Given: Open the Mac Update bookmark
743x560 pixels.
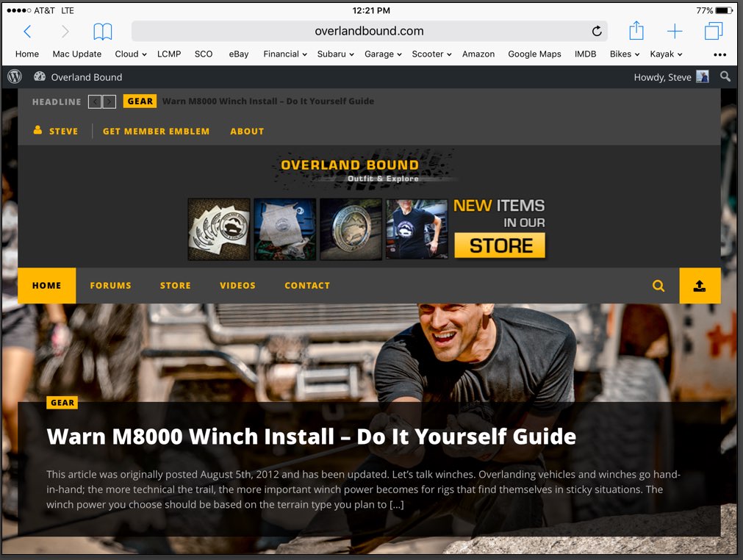Looking at the screenshot, I should pos(76,54).
